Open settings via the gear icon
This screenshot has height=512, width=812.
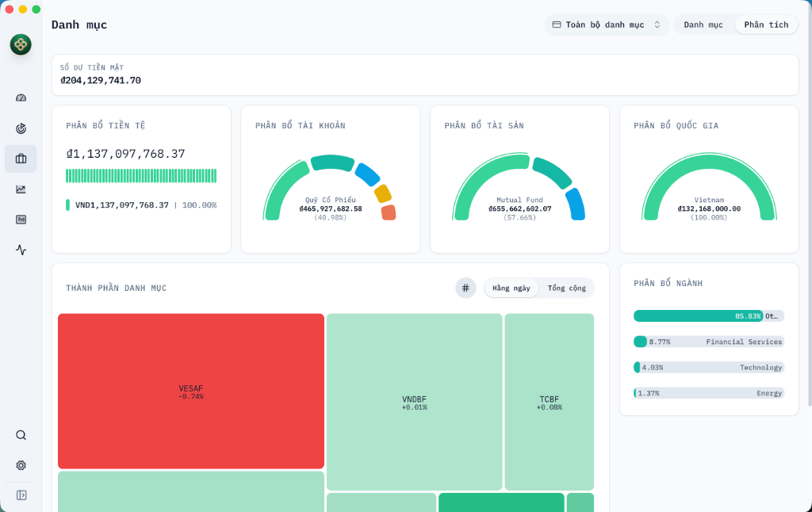pyautogui.click(x=21, y=465)
